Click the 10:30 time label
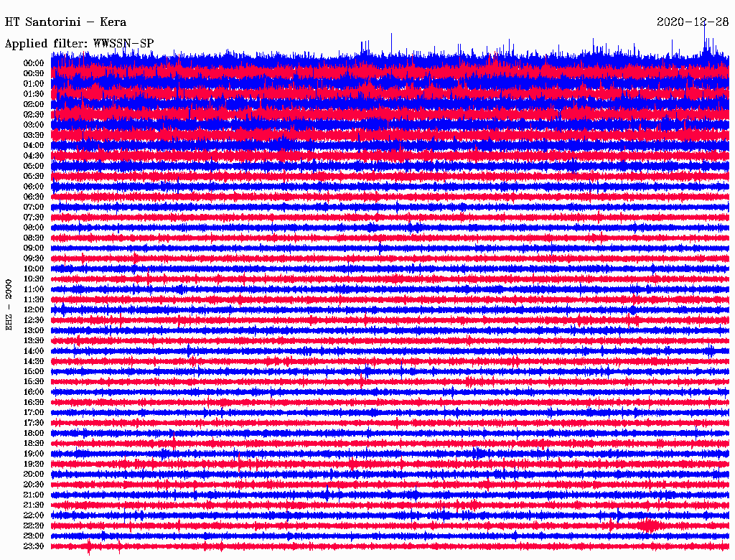The width and height of the screenshot is (735, 560). coord(34,279)
